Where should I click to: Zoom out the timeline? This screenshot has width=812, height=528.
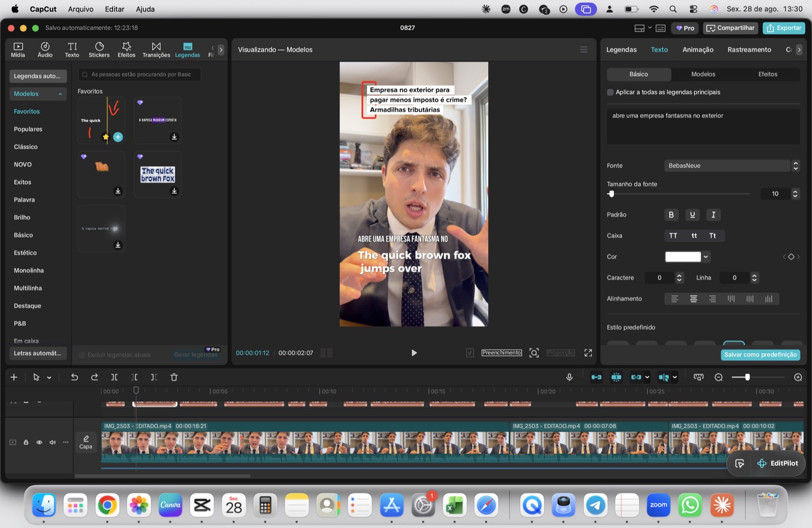click(719, 377)
